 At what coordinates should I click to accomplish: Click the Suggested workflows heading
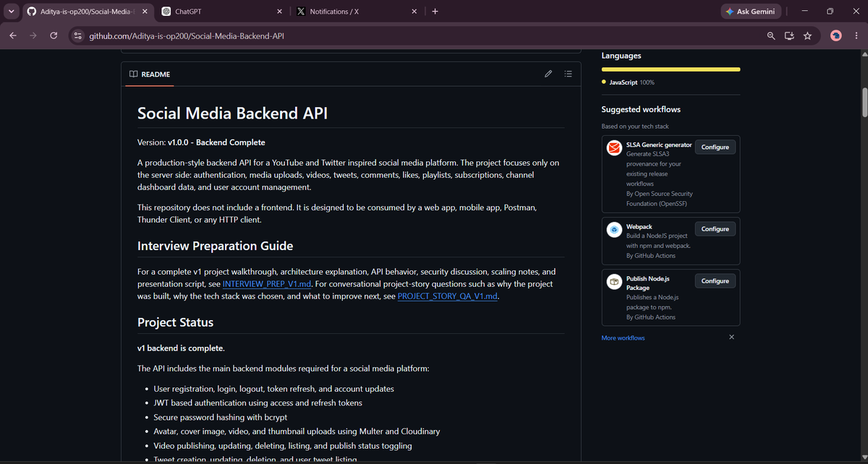pos(641,110)
